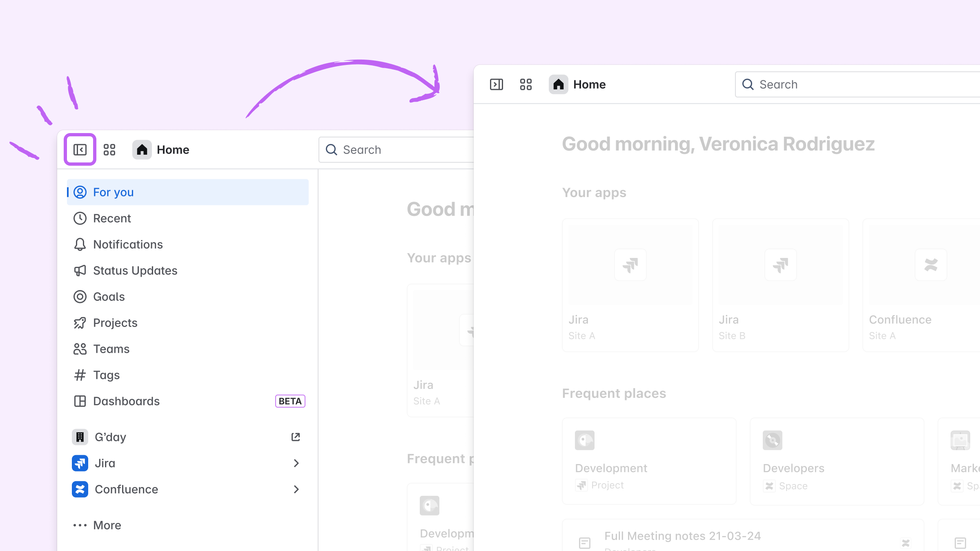The height and width of the screenshot is (551, 980).
Task: Open Recent from the sidebar
Action: 112,218
